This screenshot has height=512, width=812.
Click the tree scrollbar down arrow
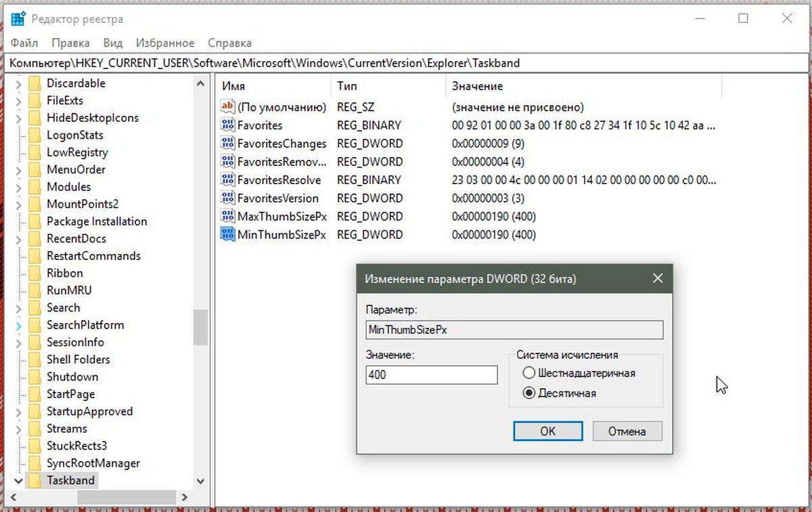pyautogui.click(x=200, y=481)
